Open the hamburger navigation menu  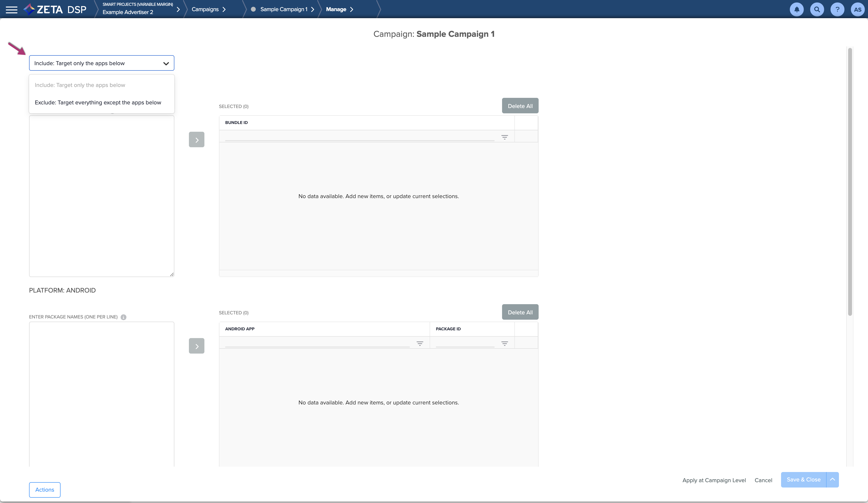coord(11,10)
